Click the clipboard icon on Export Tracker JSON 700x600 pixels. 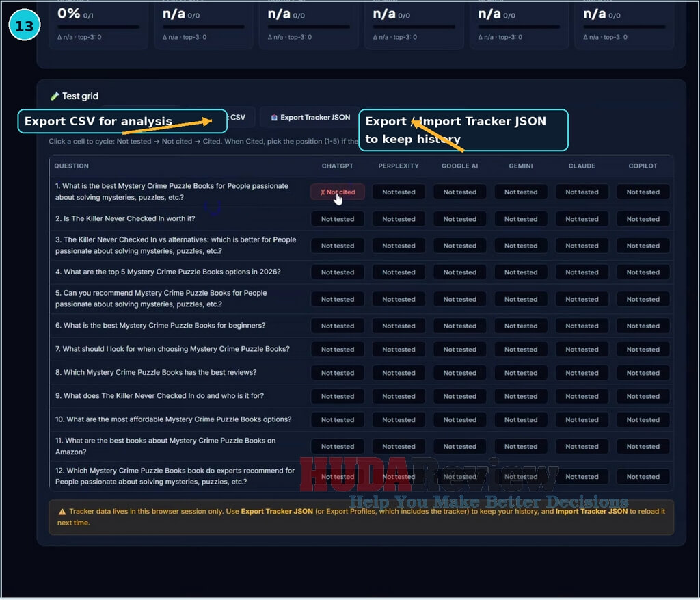click(274, 118)
